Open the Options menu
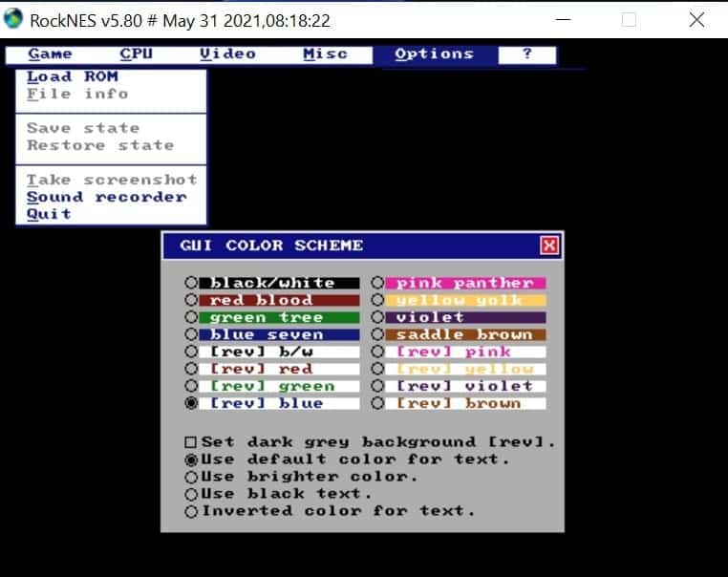728x577 pixels. pyautogui.click(x=435, y=54)
